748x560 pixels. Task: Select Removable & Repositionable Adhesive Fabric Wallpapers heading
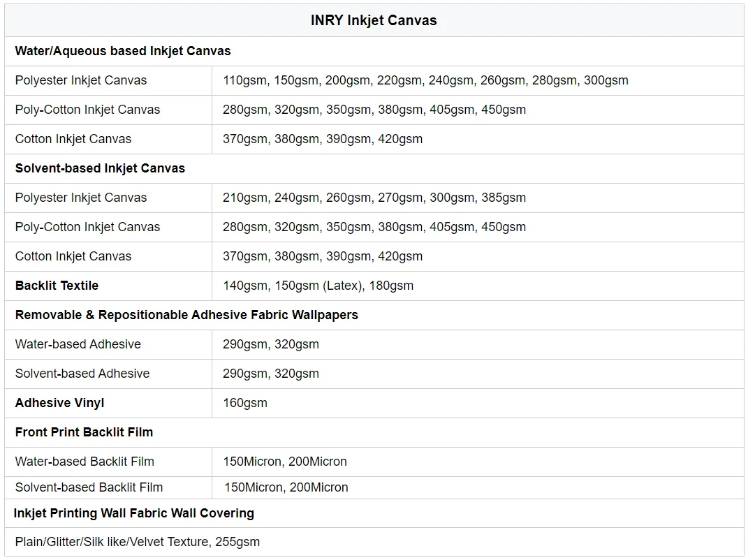click(x=186, y=315)
